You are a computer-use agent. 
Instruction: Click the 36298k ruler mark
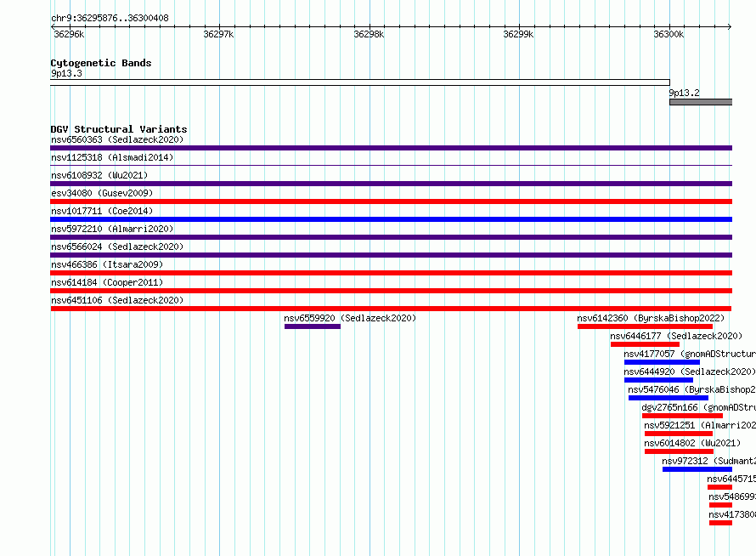tap(369, 34)
